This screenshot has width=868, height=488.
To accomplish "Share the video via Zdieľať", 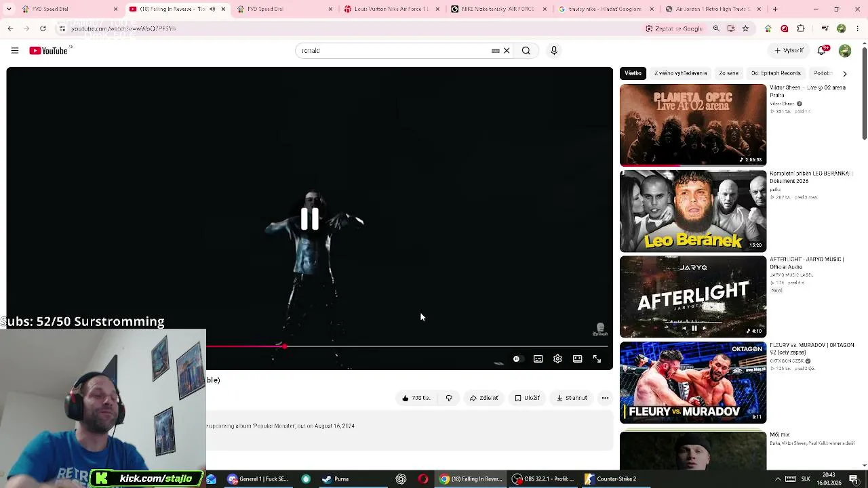I will (484, 398).
